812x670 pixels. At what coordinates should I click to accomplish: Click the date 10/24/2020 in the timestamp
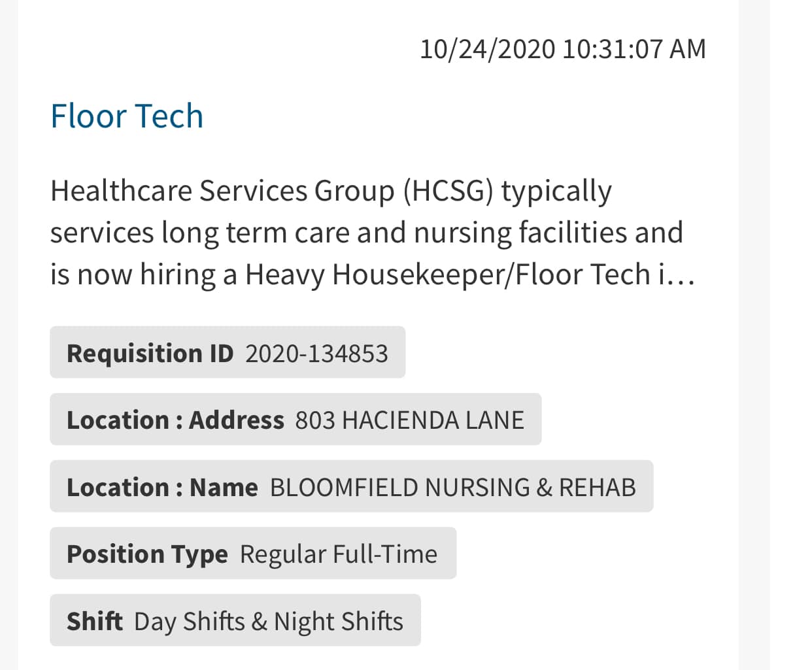click(x=487, y=49)
